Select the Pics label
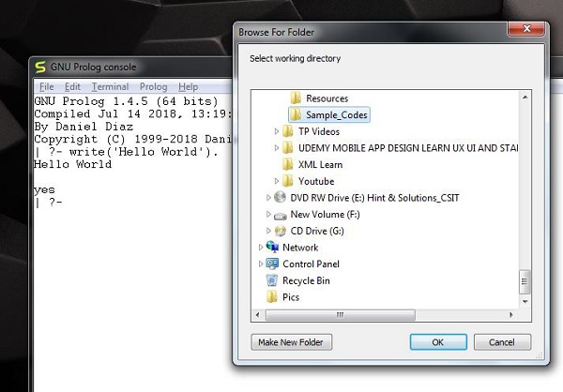563x392 pixels. pos(291,297)
